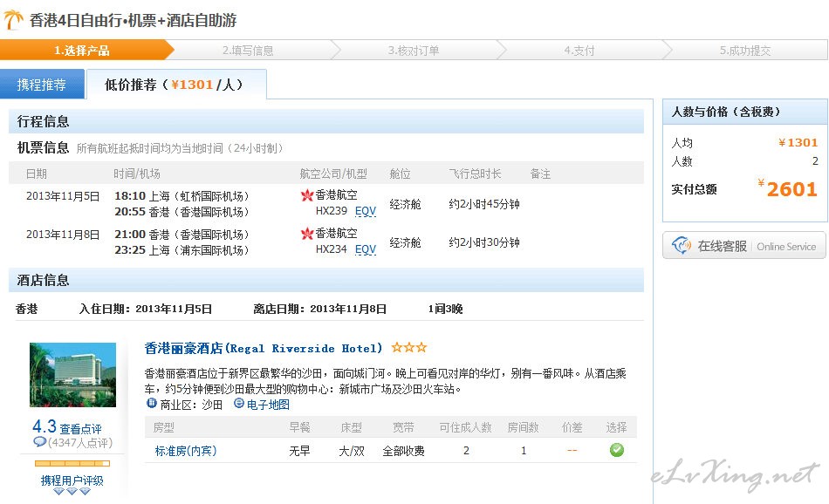Click 经济舱 in the HX234 row
Screen dimensions: 829x504
405,242
